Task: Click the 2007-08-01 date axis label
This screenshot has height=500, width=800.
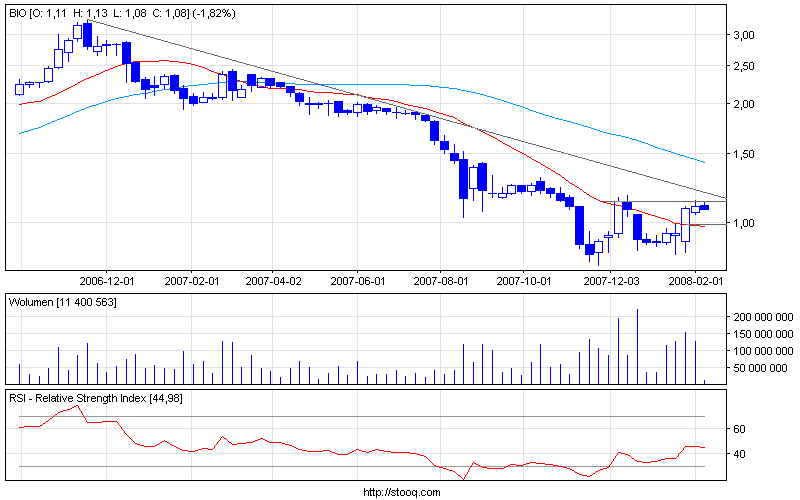Action: pyautogui.click(x=441, y=281)
